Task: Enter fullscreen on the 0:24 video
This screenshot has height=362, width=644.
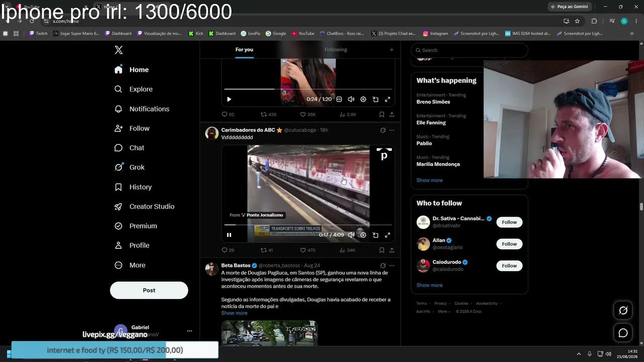Action: [x=387, y=100]
